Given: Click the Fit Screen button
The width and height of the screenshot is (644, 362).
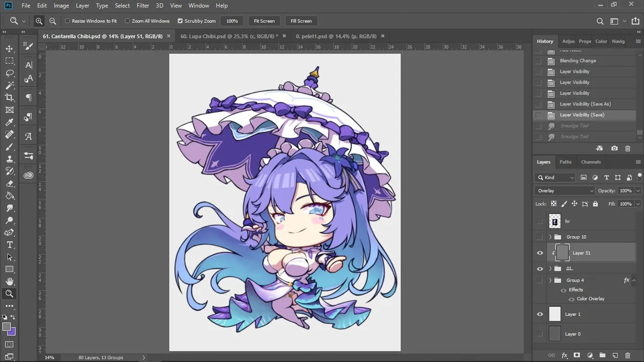Looking at the screenshot, I should [x=264, y=21].
